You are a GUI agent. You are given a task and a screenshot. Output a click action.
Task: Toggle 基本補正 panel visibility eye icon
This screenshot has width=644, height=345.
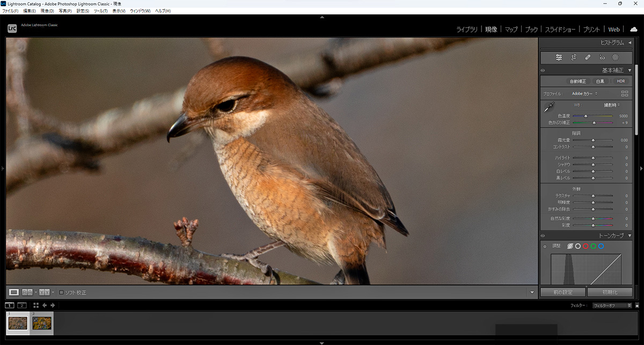coord(543,70)
